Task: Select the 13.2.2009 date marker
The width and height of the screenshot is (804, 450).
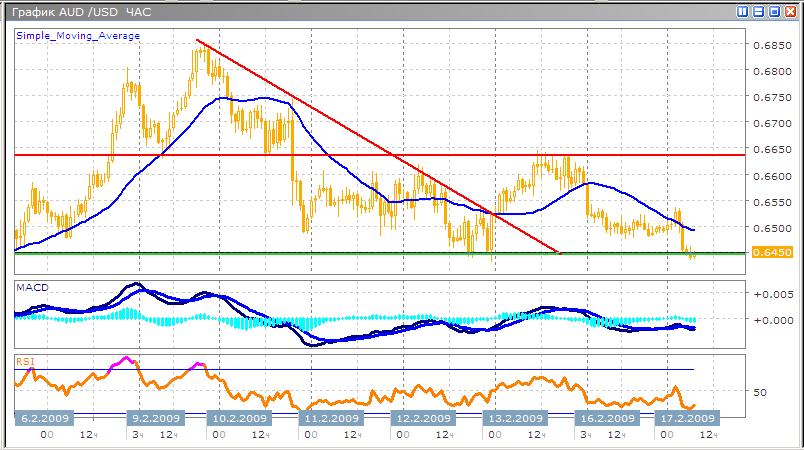Action: pyautogui.click(x=513, y=418)
